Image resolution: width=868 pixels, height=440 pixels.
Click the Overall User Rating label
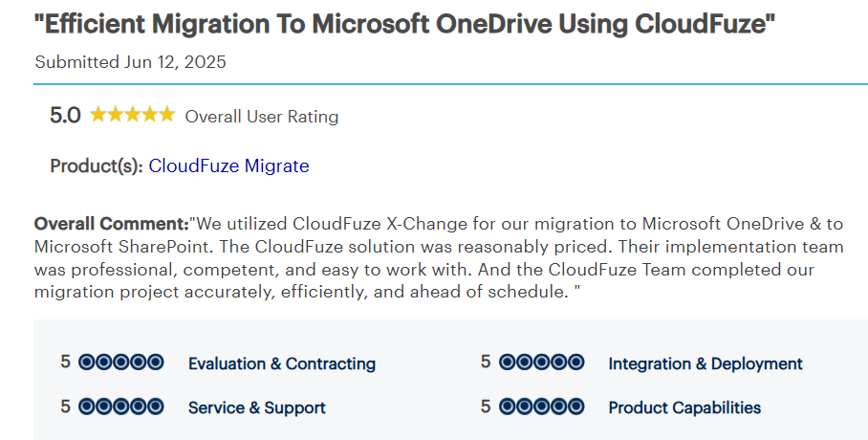click(x=261, y=117)
